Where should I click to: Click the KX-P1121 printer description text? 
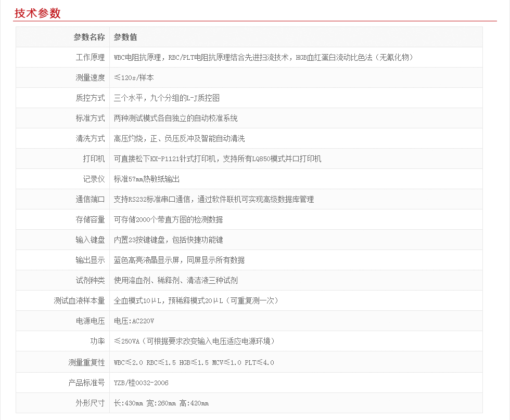pos(217,159)
